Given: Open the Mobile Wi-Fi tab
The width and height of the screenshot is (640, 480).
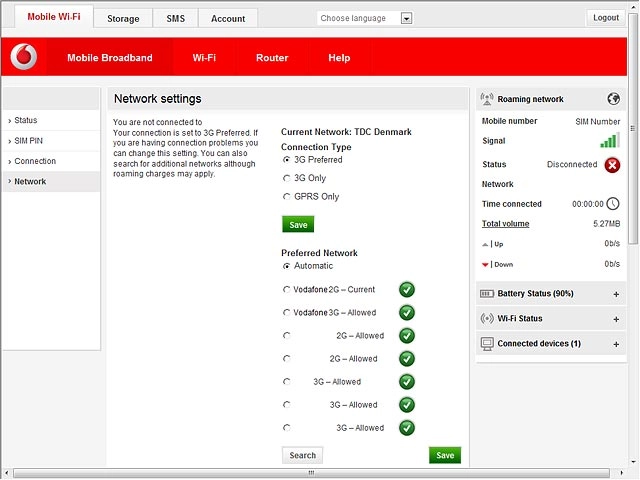Looking at the screenshot, I should [x=54, y=17].
